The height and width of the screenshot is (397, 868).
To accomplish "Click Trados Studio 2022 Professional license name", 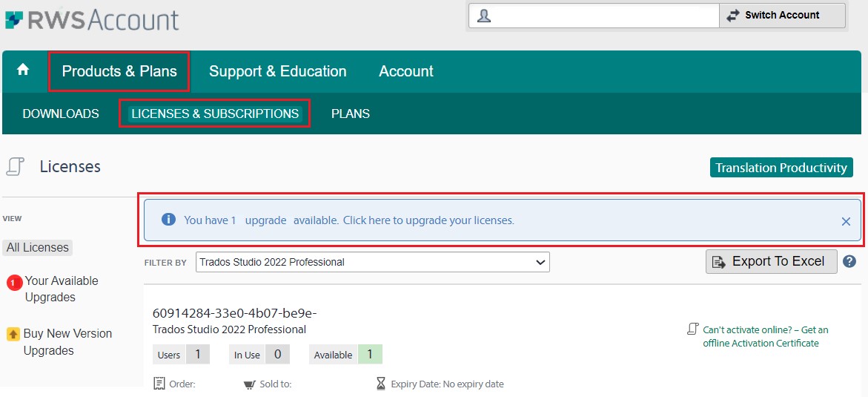I will click(229, 330).
